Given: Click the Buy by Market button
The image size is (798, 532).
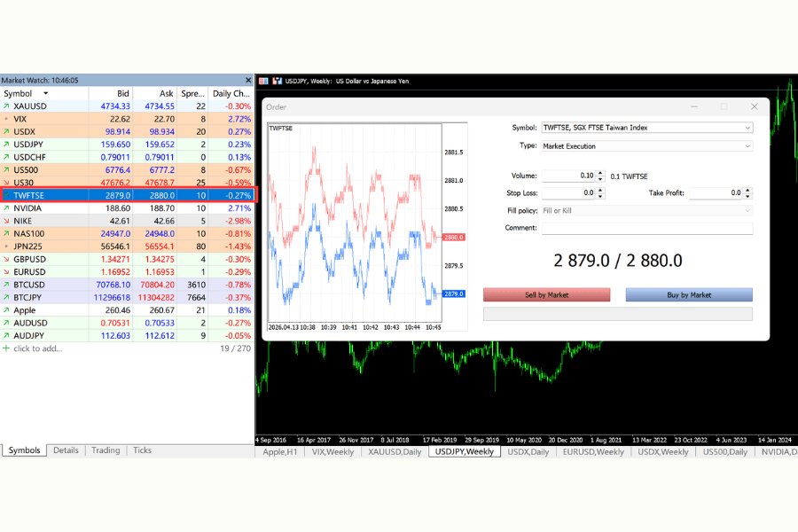Looking at the screenshot, I should [689, 294].
